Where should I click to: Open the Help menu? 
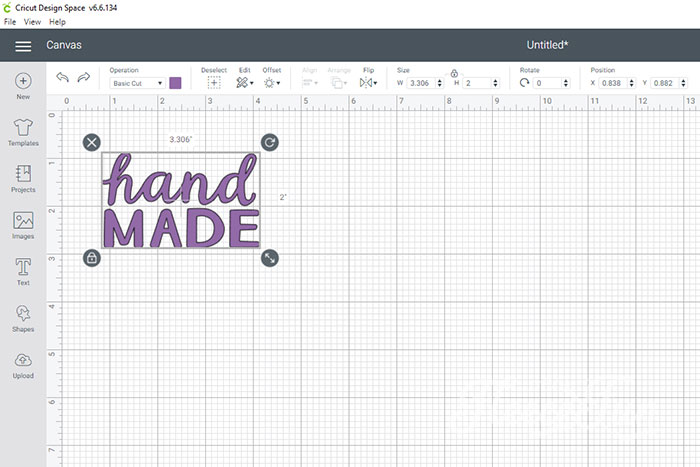[x=57, y=22]
